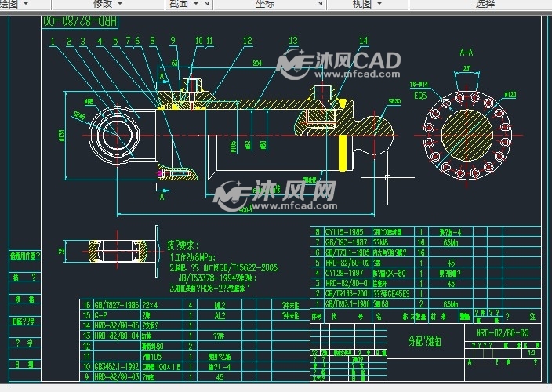This screenshot has height=392, width=552.
Task: Click the JB/T53378-1994 requirement line
Action: [x=217, y=278]
